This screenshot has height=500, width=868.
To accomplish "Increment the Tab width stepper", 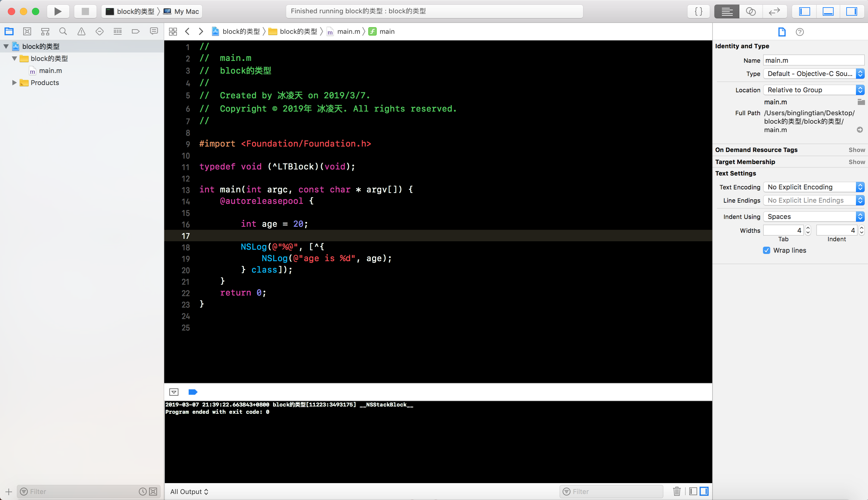I will click(808, 228).
